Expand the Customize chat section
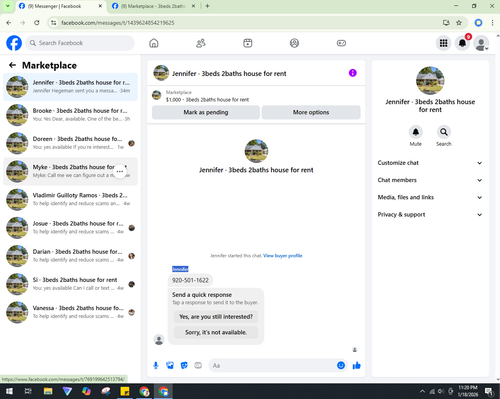This screenshot has width=500, height=399. pyautogui.click(x=430, y=163)
